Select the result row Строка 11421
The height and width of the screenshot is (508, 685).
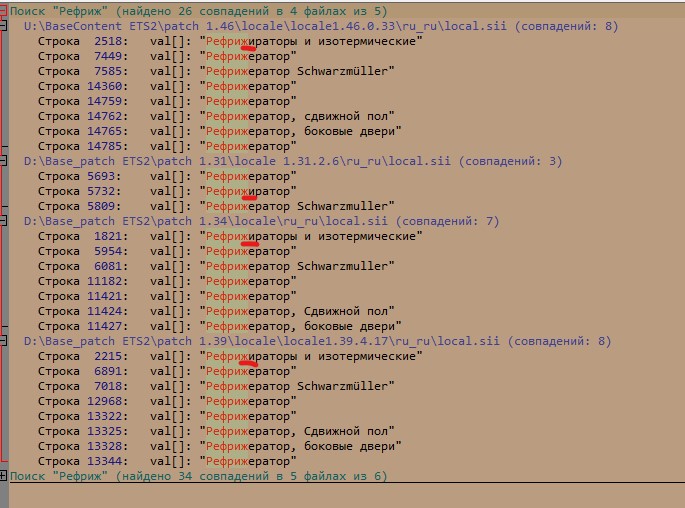click(167, 296)
